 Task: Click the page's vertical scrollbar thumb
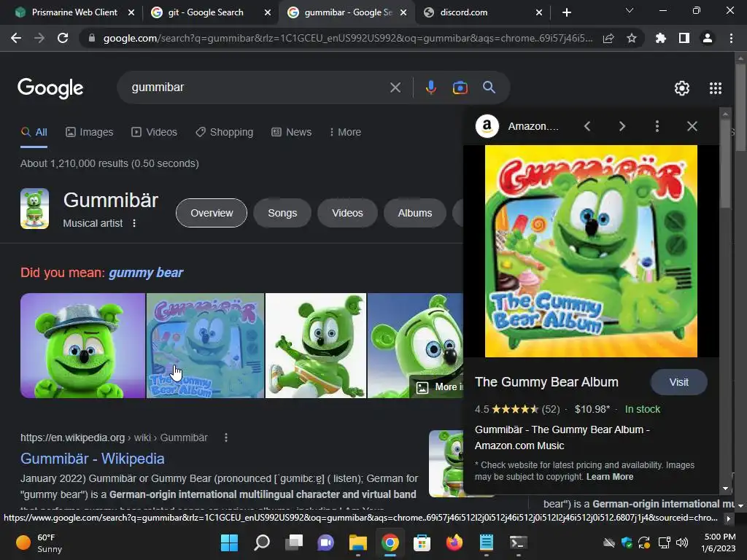coord(740,107)
